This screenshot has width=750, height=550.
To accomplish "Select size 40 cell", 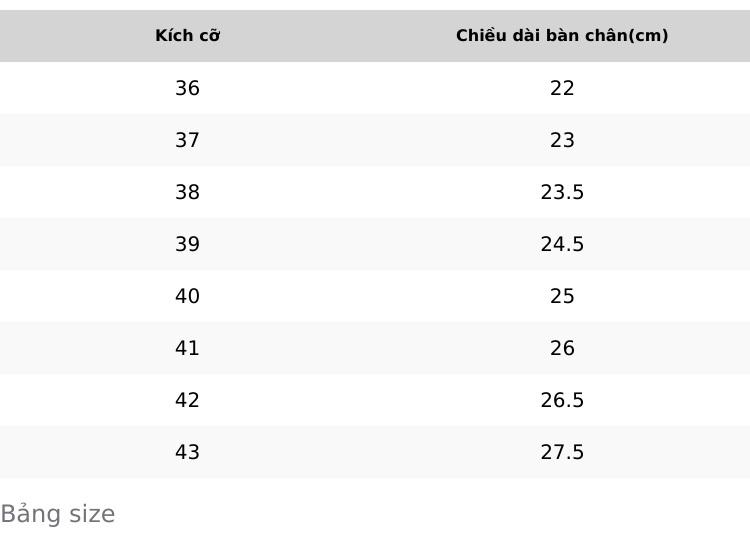I will [x=188, y=296].
